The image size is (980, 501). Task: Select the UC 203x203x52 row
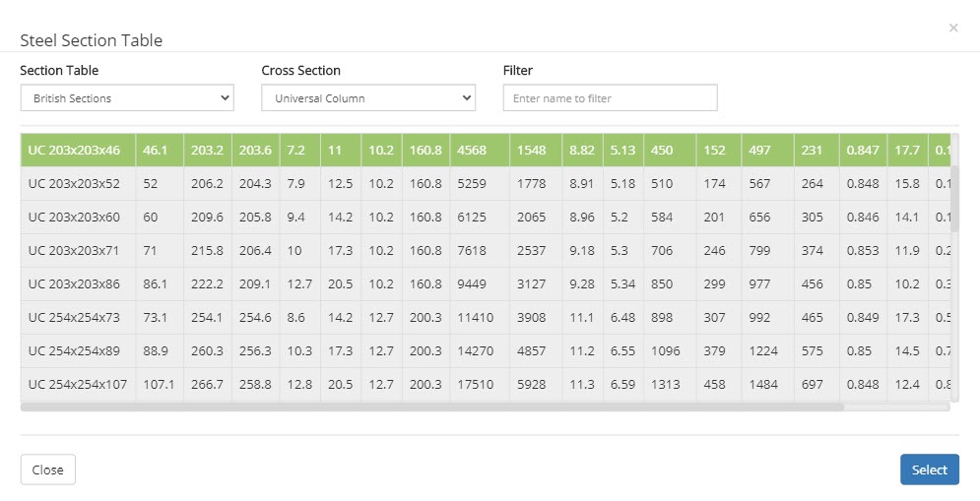tap(74, 184)
